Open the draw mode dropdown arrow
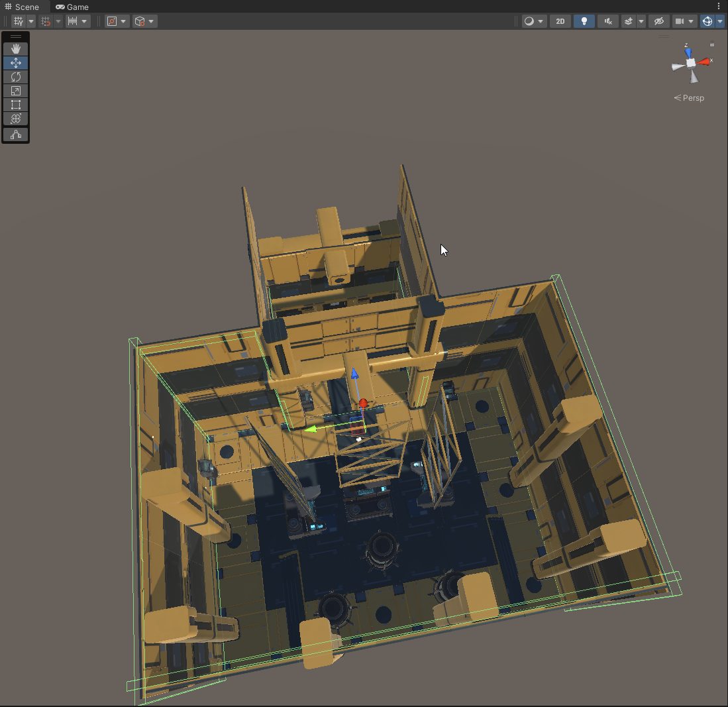The width and height of the screenshot is (728, 707). pyautogui.click(x=541, y=21)
